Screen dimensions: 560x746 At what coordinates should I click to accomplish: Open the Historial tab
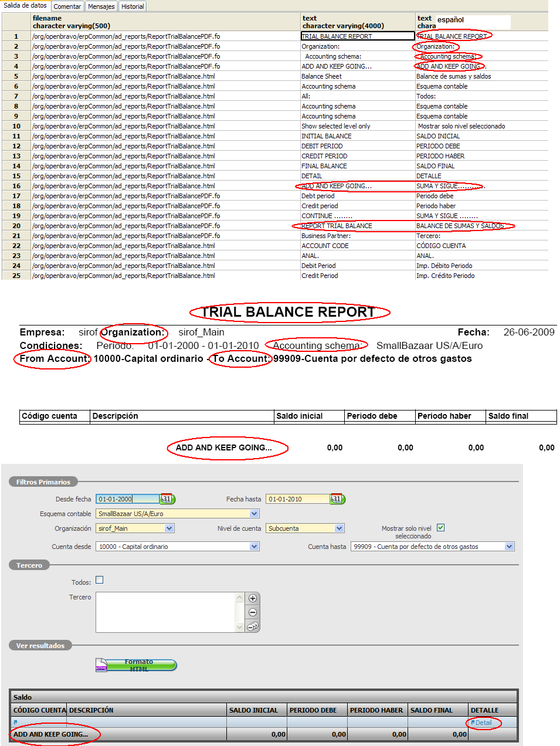(133, 6)
